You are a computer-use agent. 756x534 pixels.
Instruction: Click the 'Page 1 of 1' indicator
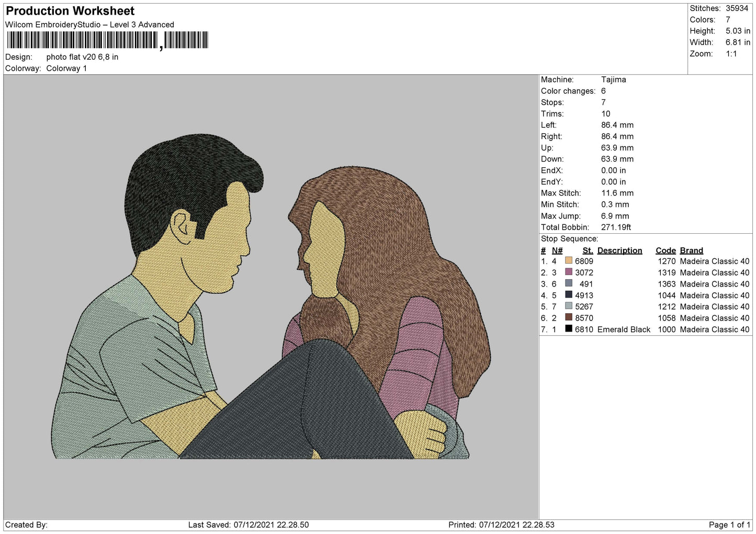729,525
